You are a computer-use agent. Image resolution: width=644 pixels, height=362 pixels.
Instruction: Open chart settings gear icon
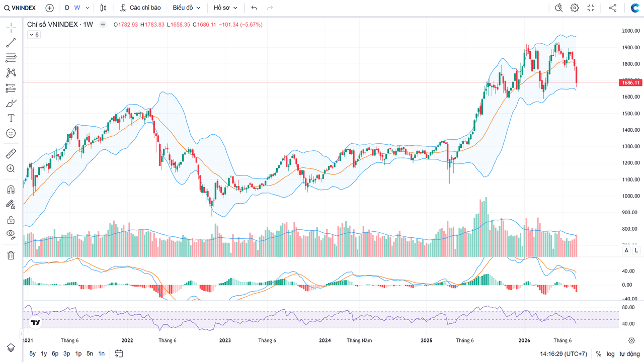tap(575, 8)
